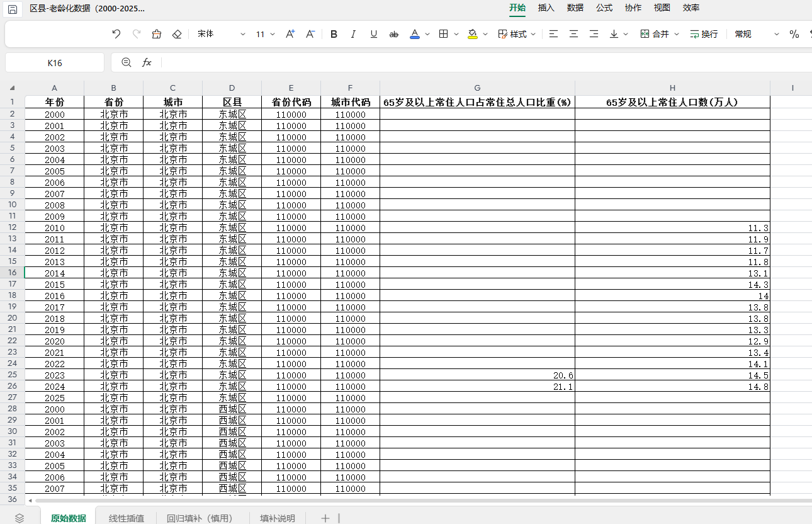Click the undo arrow icon
Viewport: 812px width, 524px height.
116,34
